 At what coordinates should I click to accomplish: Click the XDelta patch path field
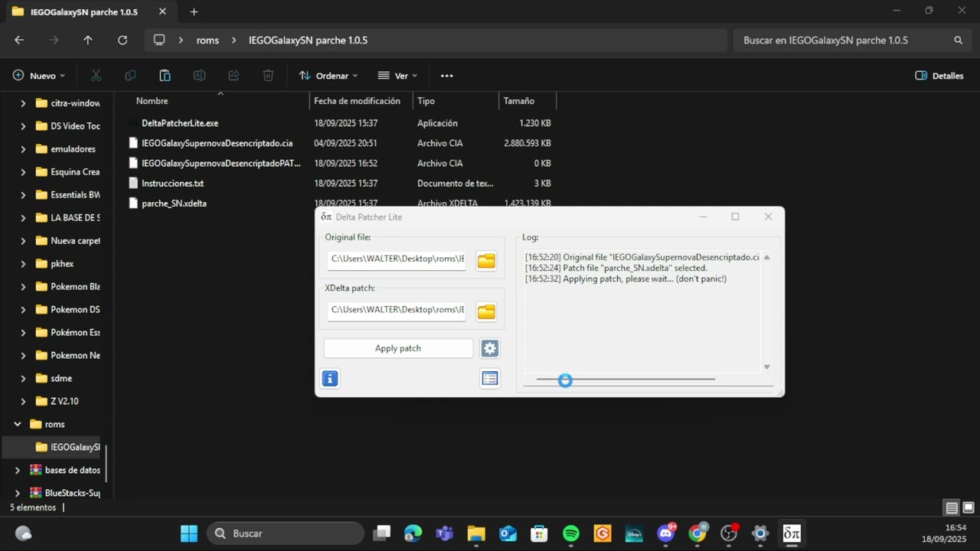click(x=397, y=310)
